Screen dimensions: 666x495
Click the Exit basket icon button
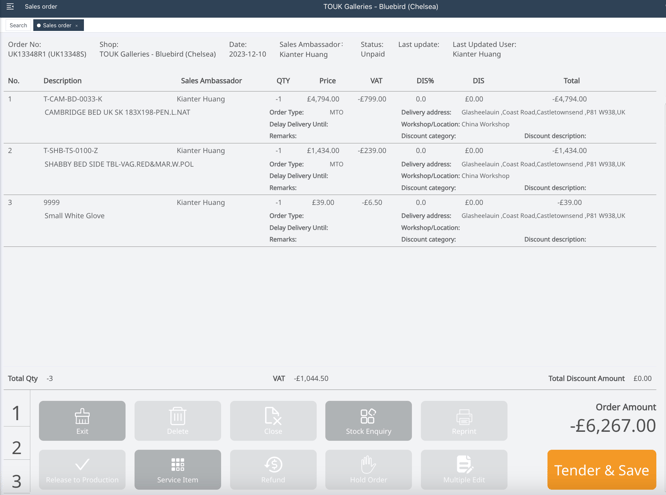(x=82, y=420)
